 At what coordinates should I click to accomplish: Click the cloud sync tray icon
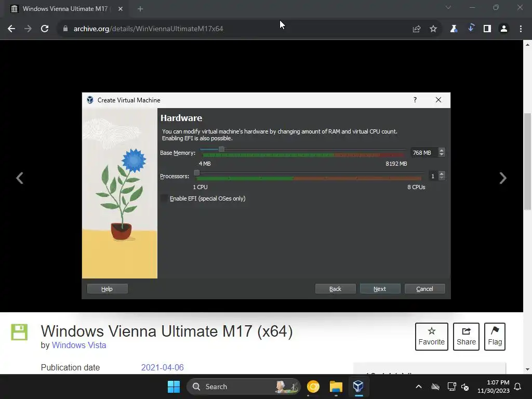tap(435, 387)
